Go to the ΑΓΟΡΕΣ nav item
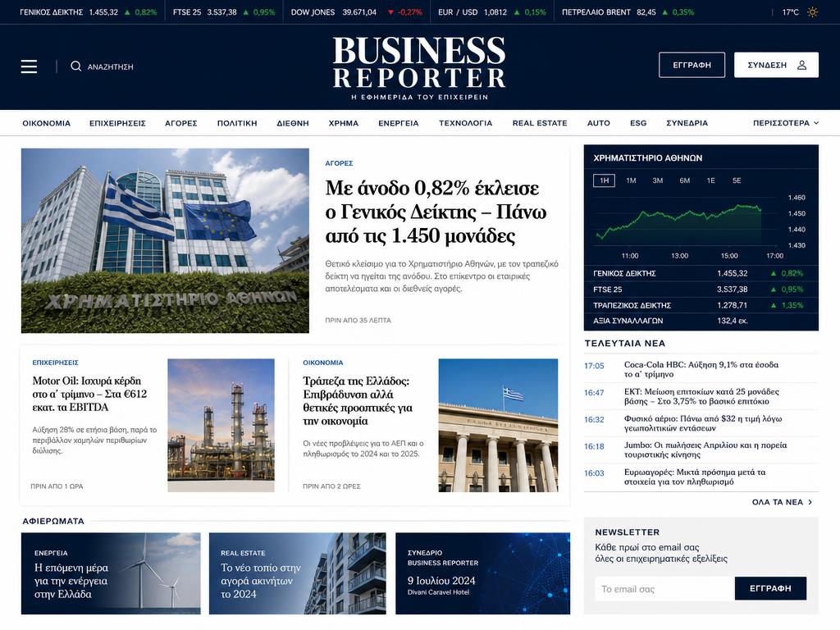Image resolution: width=840 pixels, height=630 pixels. [181, 123]
